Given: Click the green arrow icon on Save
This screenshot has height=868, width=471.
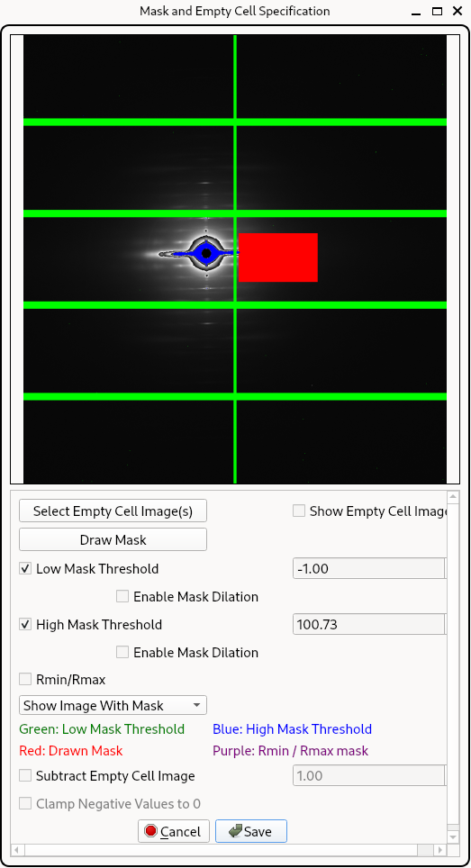Looking at the screenshot, I should (236, 831).
